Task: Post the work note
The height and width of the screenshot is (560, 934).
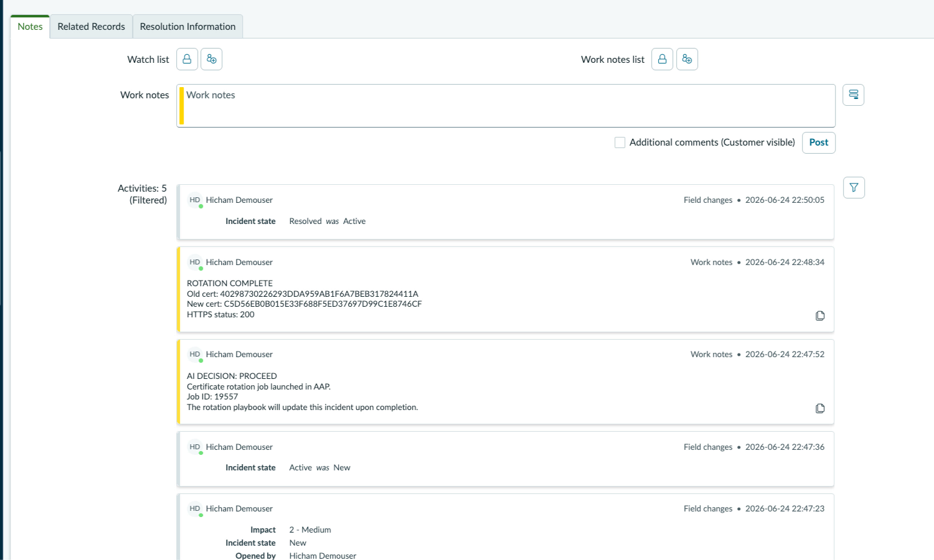Action: pos(818,142)
